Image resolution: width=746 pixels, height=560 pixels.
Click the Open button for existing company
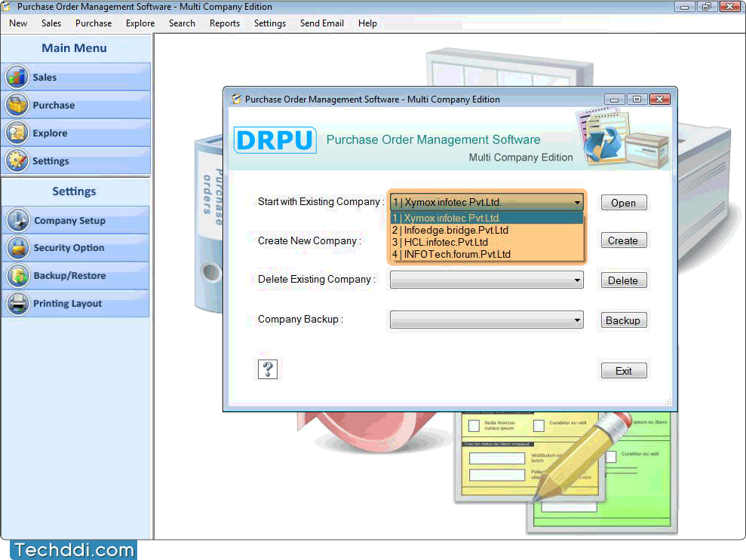623,203
